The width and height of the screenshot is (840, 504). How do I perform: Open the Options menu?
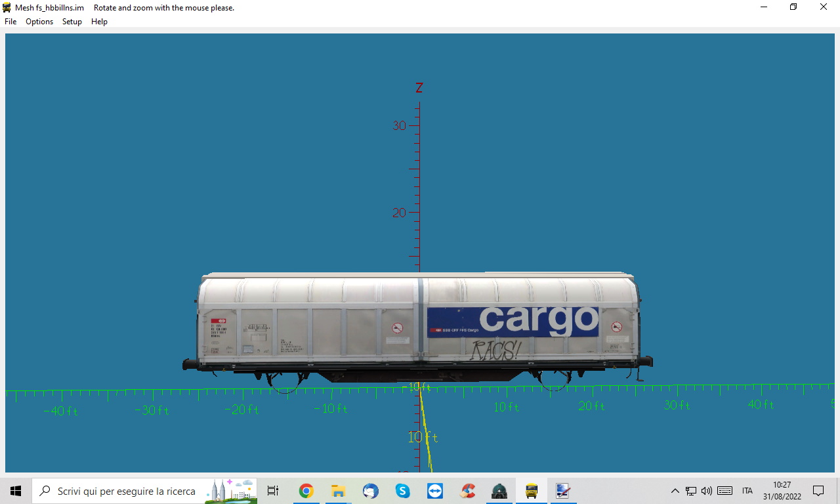[x=39, y=22]
